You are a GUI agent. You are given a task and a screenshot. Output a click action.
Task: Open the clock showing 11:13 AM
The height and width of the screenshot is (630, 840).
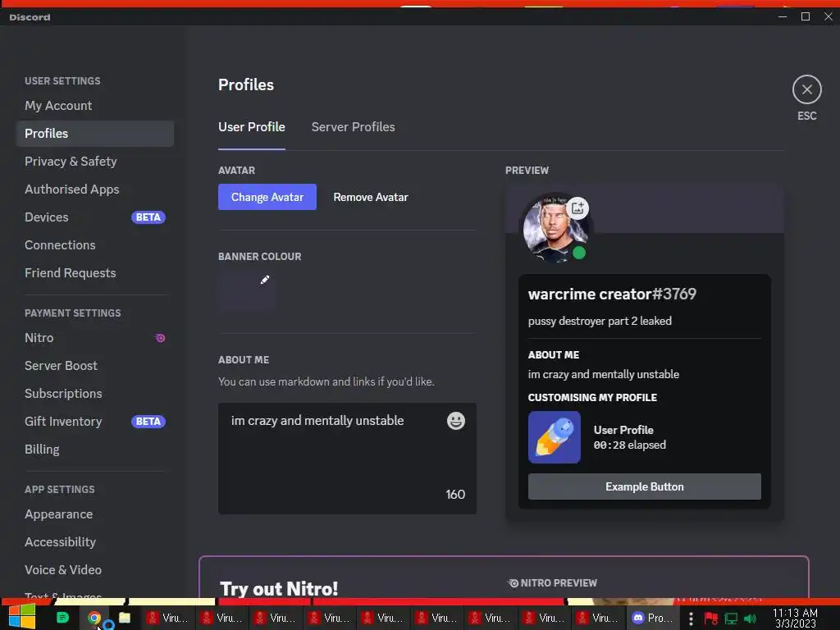(x=795, y=618)
